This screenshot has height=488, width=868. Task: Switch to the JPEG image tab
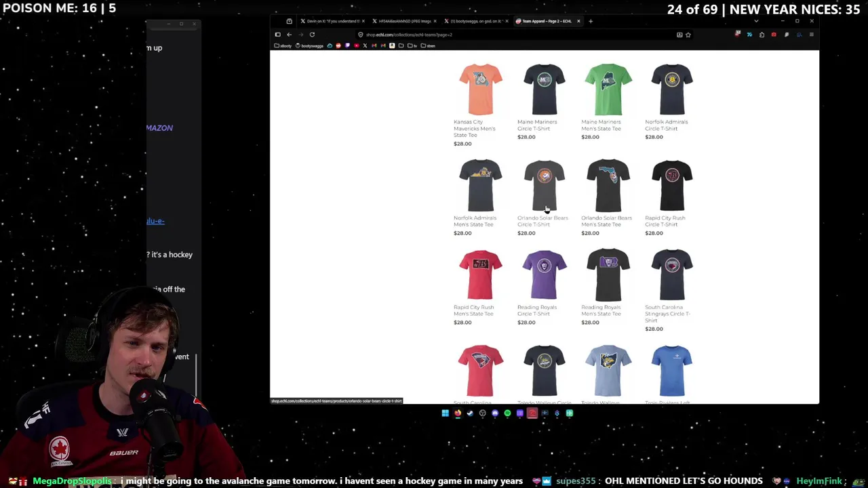404,21
